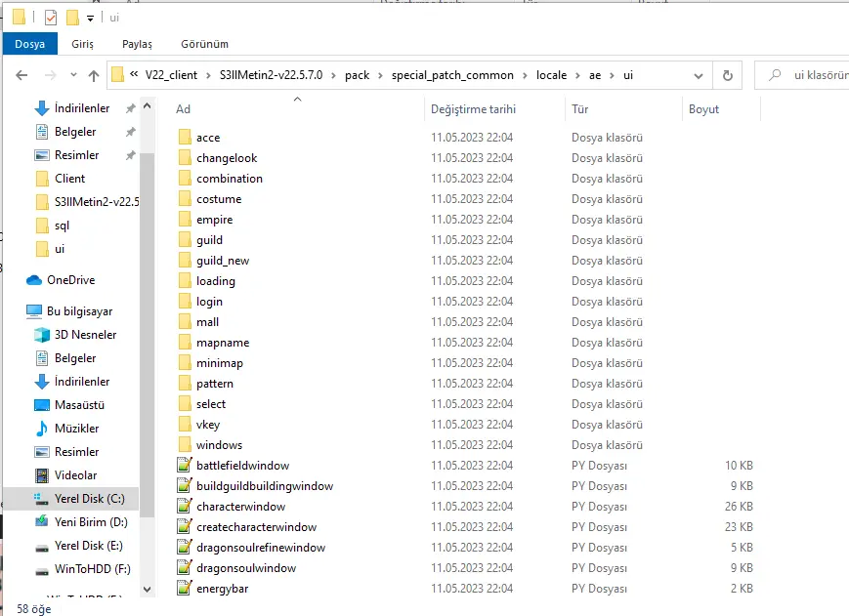849x616 pixels.
Task: Open the Müzikler library
Action: pyautogui.click(x=76, y=429)
